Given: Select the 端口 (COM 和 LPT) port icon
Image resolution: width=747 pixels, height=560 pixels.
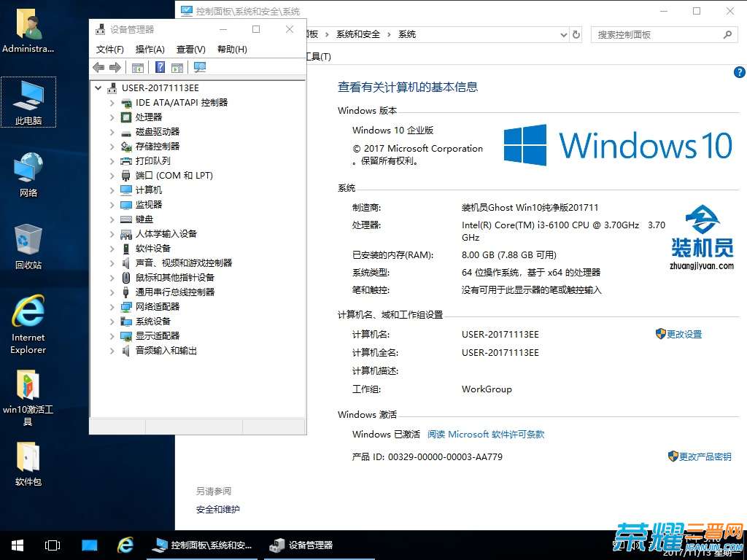Looking at the screenshot, I should [125, 176].
